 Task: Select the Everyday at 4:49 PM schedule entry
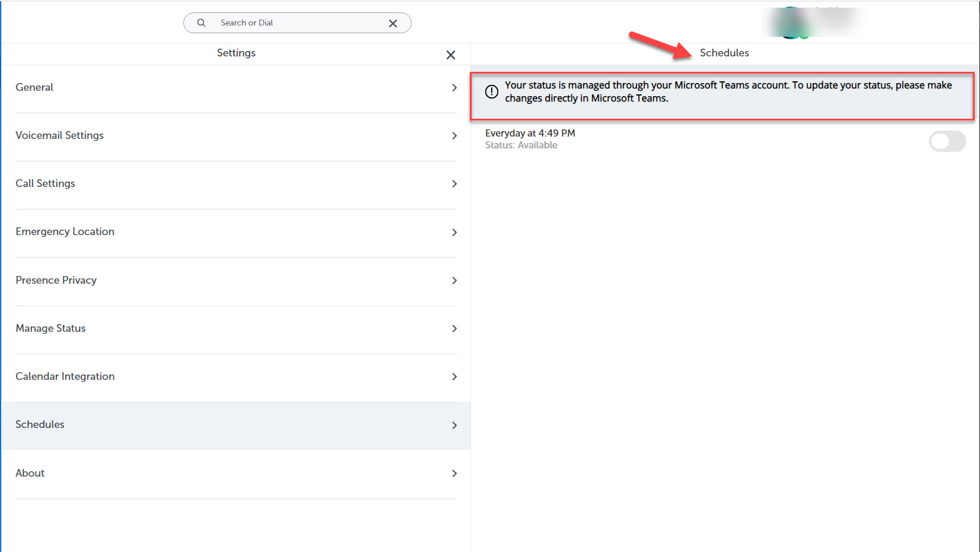[530, 139]
